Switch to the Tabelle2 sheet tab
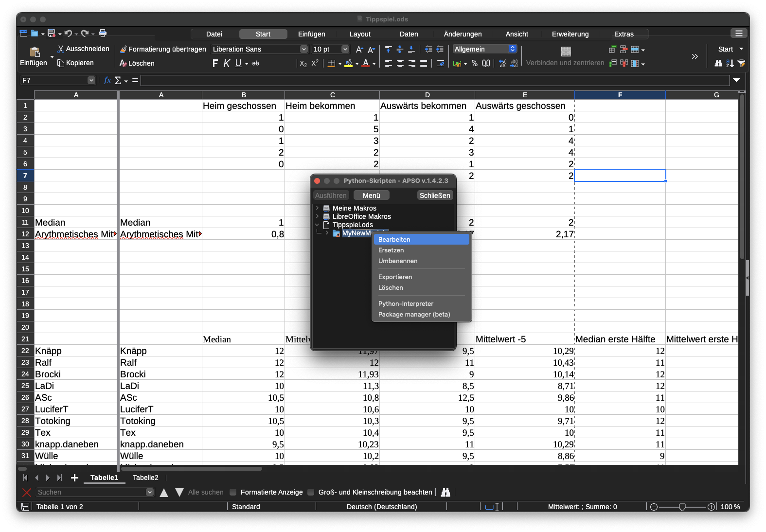Screen dimensions: 766x532 (145, 478)
